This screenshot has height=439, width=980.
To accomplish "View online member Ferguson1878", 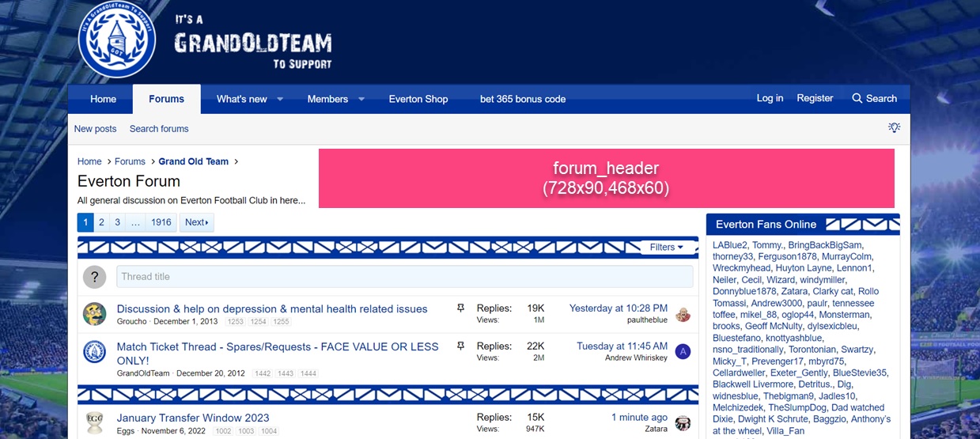I will click(x=787, y=256).
